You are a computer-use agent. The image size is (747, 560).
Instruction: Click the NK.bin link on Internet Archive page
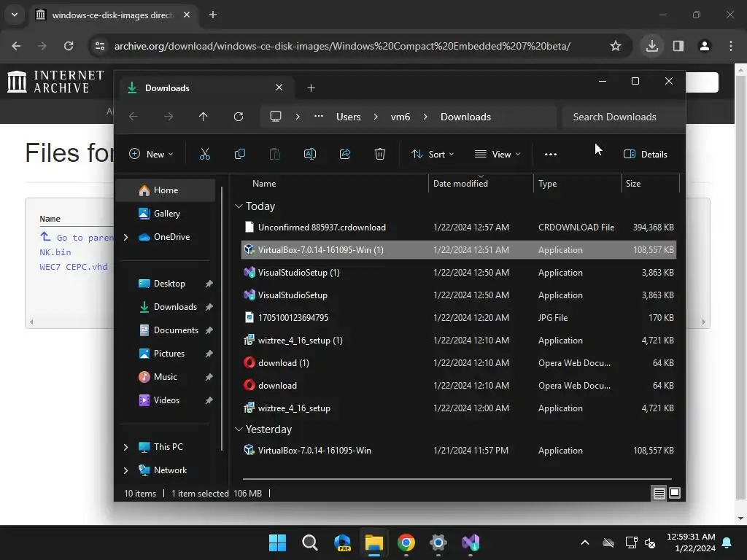[x=55, y=252]
